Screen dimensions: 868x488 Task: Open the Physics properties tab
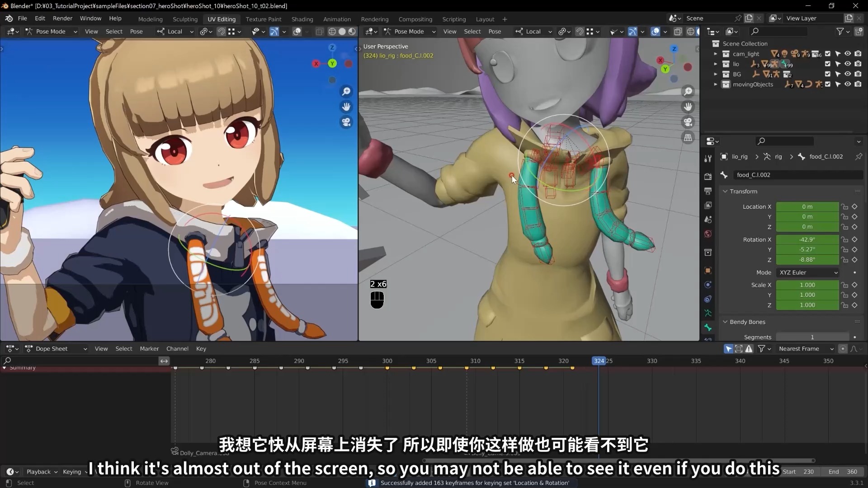coord(708,285)
